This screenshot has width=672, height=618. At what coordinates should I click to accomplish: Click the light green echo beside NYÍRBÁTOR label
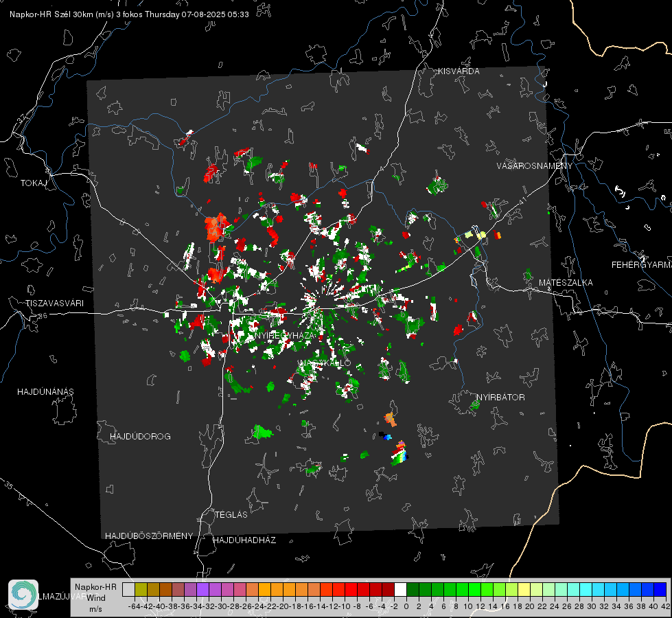click(x=474, y=405)
